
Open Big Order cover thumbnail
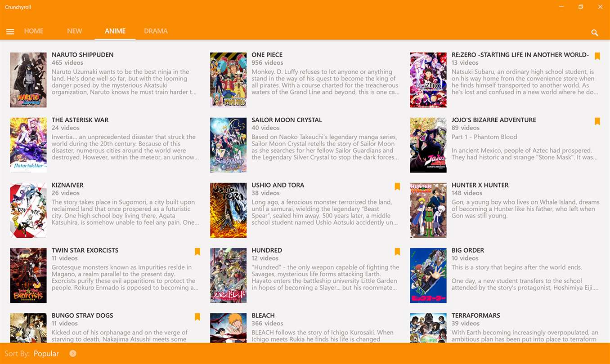(x=428, y=275)
